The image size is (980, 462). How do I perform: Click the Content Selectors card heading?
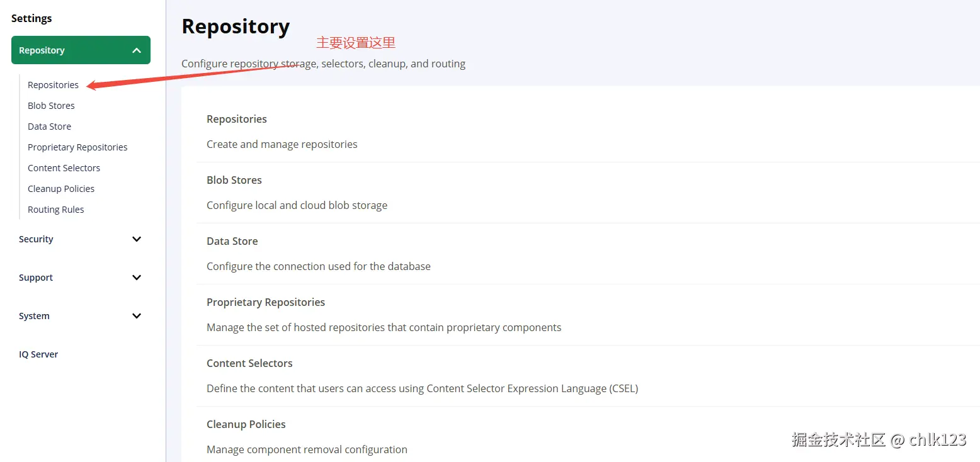pyautogui.click(x=249, y=364)
